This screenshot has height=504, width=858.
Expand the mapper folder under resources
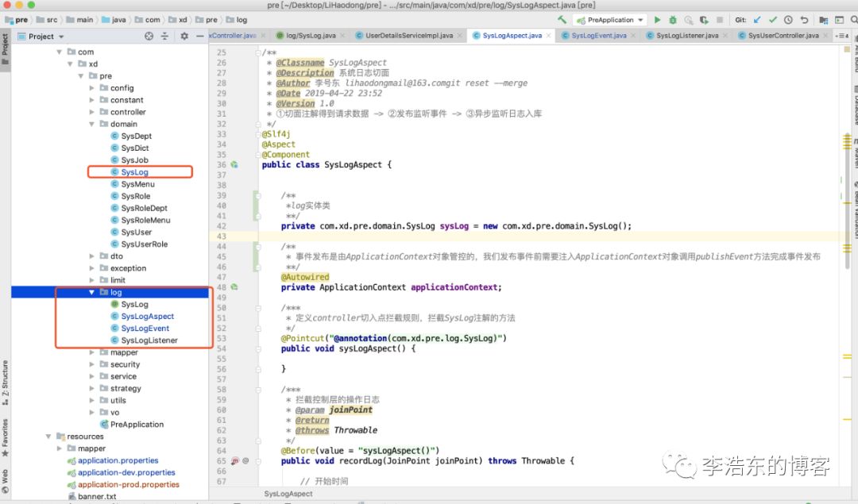pyautogui.click(x=59, y=448)
